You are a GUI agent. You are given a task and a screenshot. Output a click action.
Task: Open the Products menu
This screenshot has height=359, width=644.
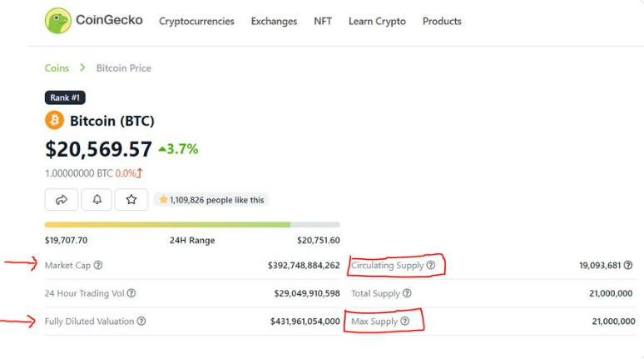click(442, 21)
